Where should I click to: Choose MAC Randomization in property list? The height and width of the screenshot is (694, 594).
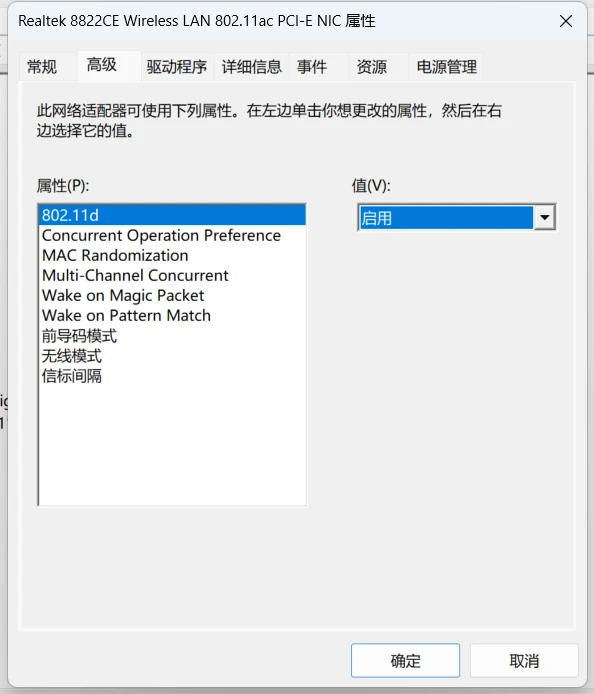pos(172,255)
